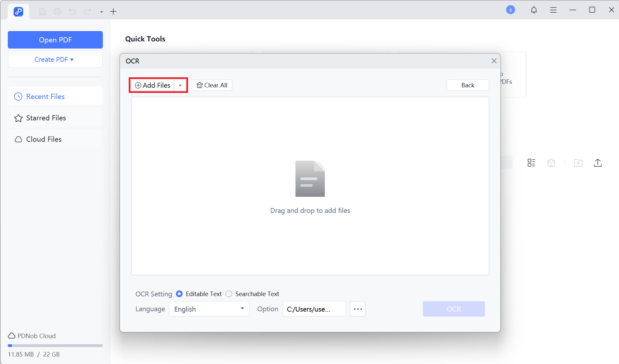This screenshot has height=364, width=619.
Task: Click the PDNob PDF logo icon
Action: (18, 11)
